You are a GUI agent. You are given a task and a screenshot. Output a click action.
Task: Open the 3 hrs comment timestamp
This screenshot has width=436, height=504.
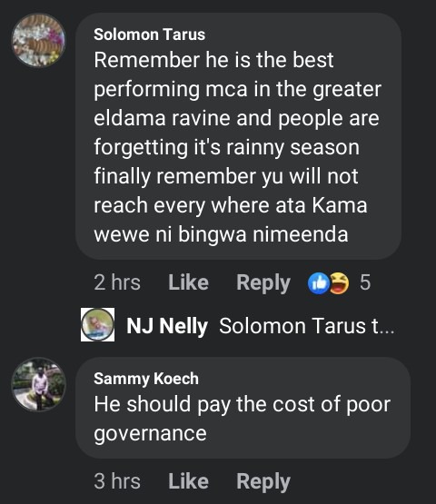(117, 481)
